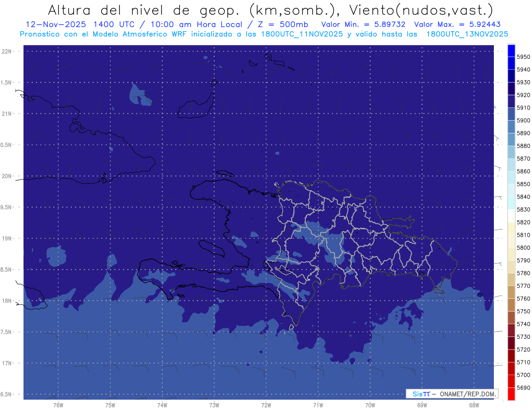
Task: Click the '20N' latitude label
Action: point(7,176)
